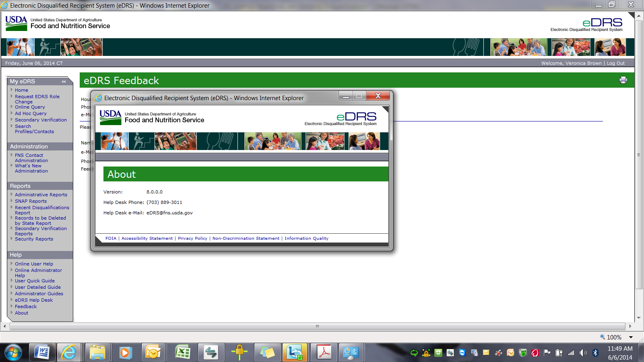Open Recent Disqualifications Report
This screenshot has height=362, width=644.
click(x=42, y=210)
